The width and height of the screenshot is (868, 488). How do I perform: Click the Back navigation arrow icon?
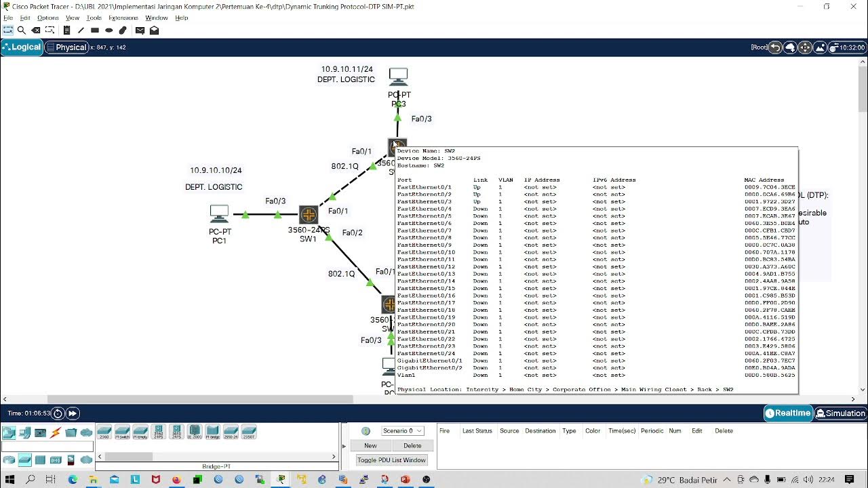pyautogui.click(x=774, y=47)
